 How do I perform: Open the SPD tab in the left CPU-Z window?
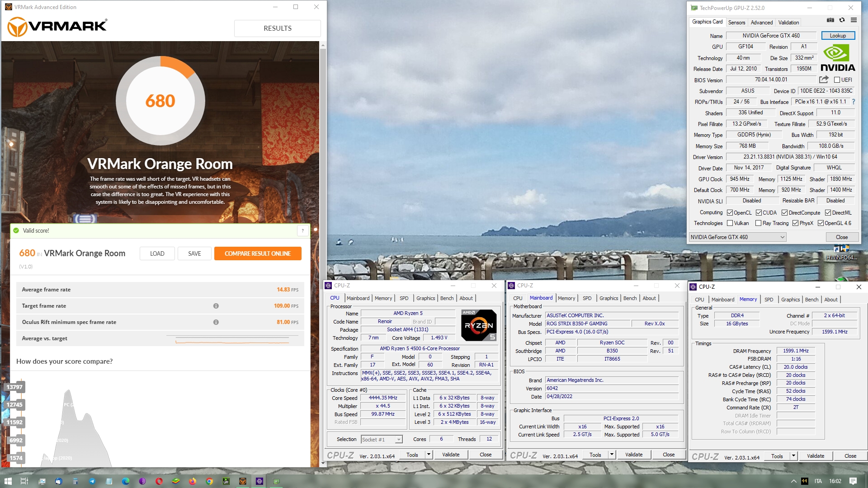(x=404, y=298)
